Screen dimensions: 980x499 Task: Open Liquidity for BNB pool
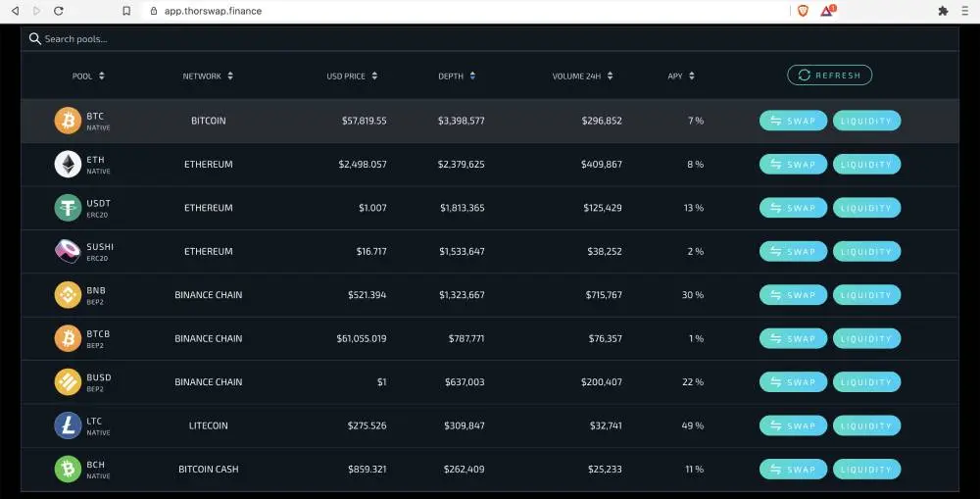866,295
